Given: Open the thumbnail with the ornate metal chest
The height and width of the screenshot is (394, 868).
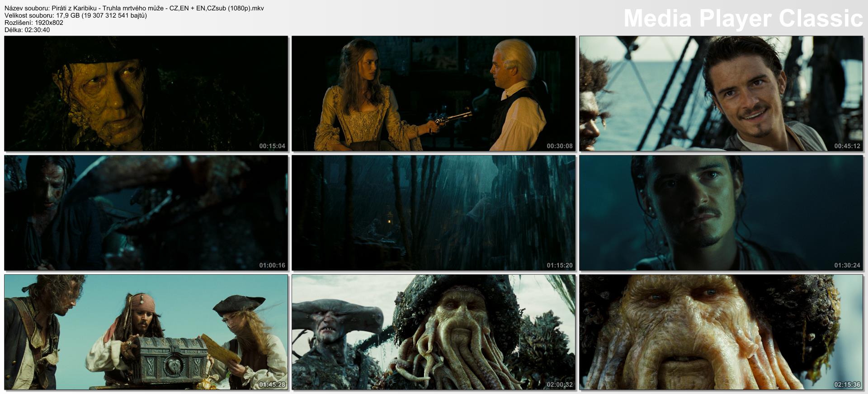Looking at the screenshot, I should click(146, 332).
